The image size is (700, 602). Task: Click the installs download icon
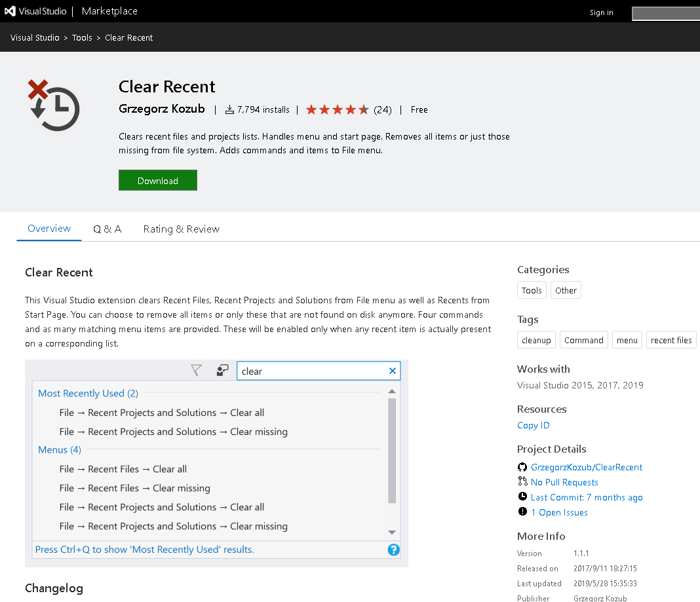[x=229, y=110]
